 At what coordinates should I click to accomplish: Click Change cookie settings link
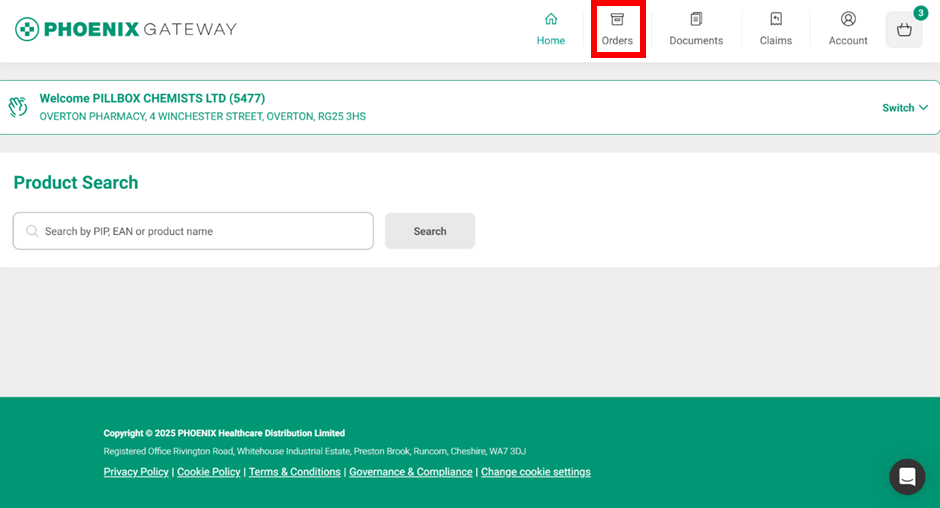coord(535,472)
